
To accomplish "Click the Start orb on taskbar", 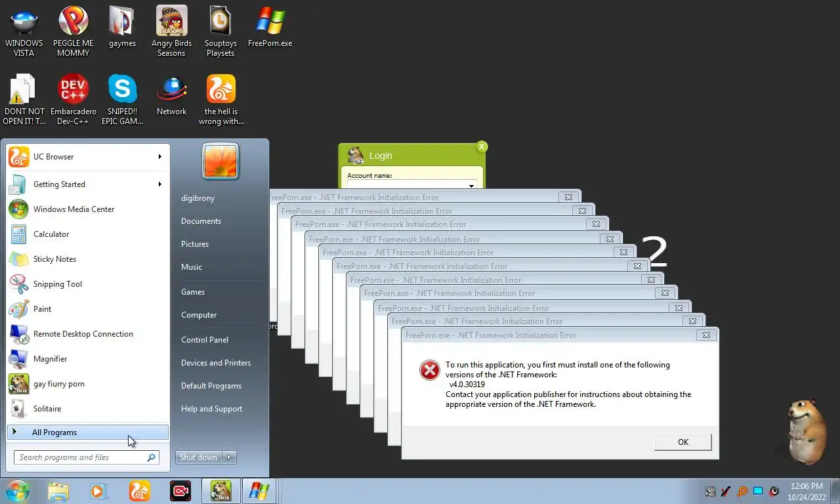I will tap(18, 491).
